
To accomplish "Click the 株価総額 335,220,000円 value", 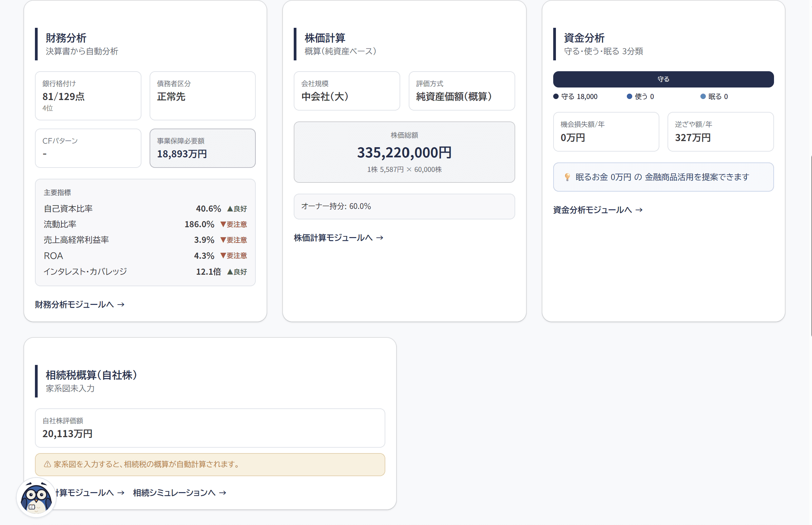I will 404,152.
